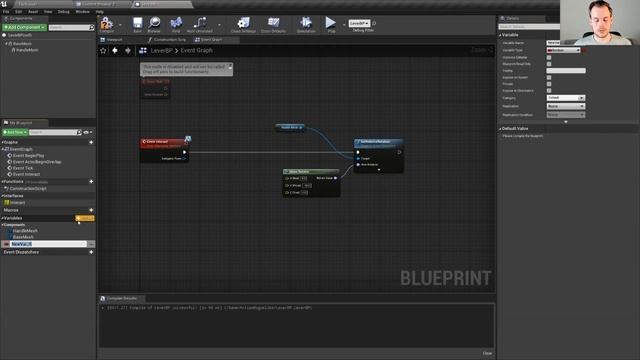640x360 pixels.
Task: Open the Variable Type dropdown
Action: (x=563, y=50)
